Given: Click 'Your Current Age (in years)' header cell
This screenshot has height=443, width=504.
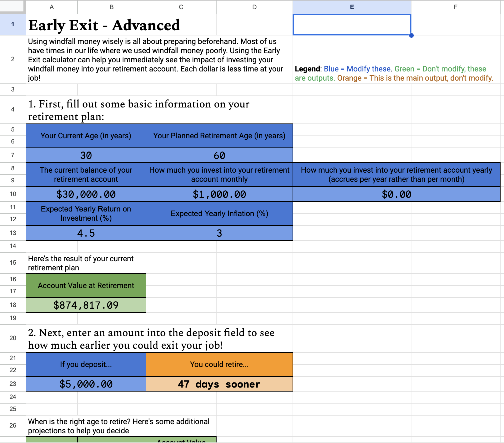Looking at the screenshot, I should [86, 136].
